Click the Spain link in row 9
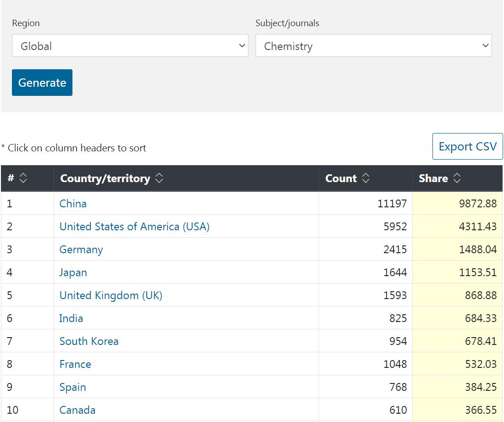Viewport: 504px width, 422px height. (72, 387)
